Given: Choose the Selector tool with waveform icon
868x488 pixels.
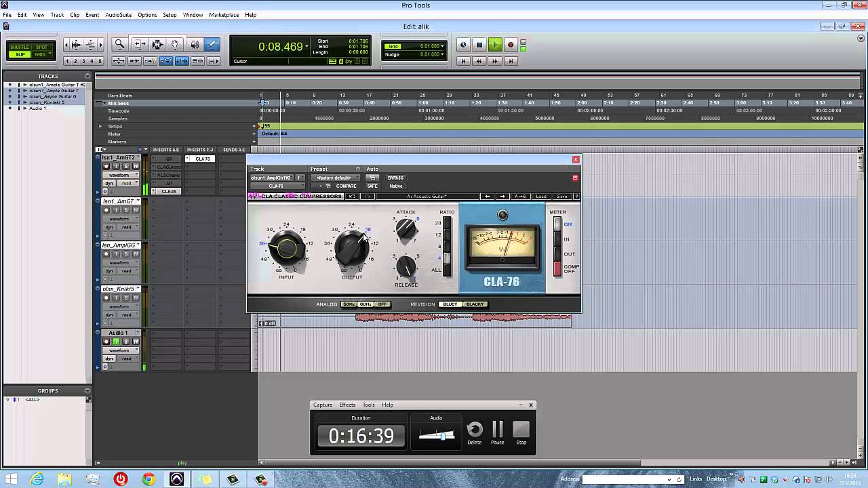Looking at the screenshot, I should click(157, 45).
